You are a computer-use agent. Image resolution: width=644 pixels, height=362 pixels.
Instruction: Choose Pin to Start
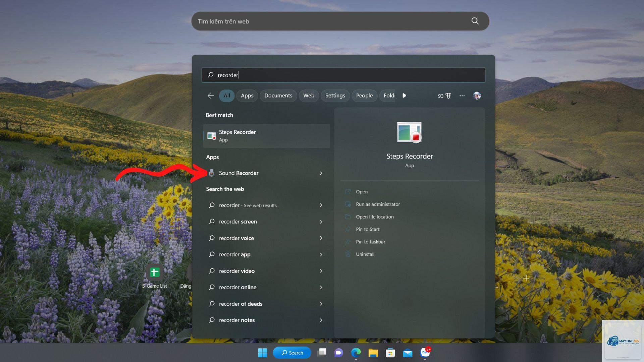(x=368, y=229)
